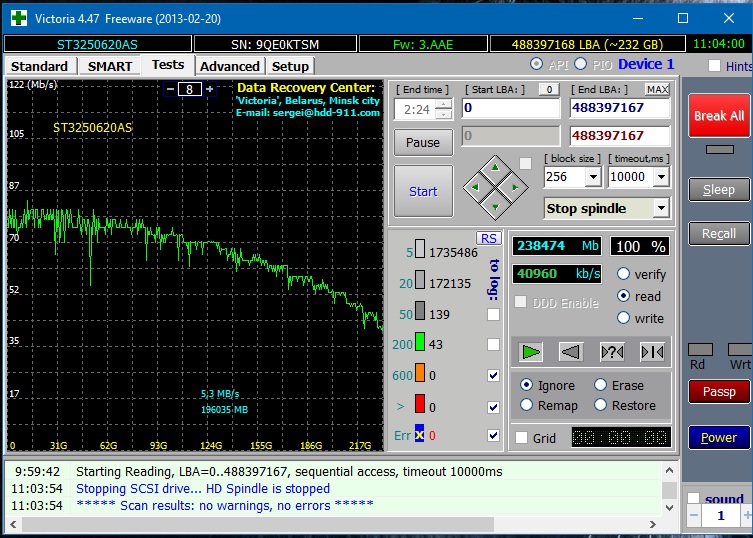Click the RS reset statistics button
The height and width of the screenshot is (538, 753).
click(x=489, y=238)
